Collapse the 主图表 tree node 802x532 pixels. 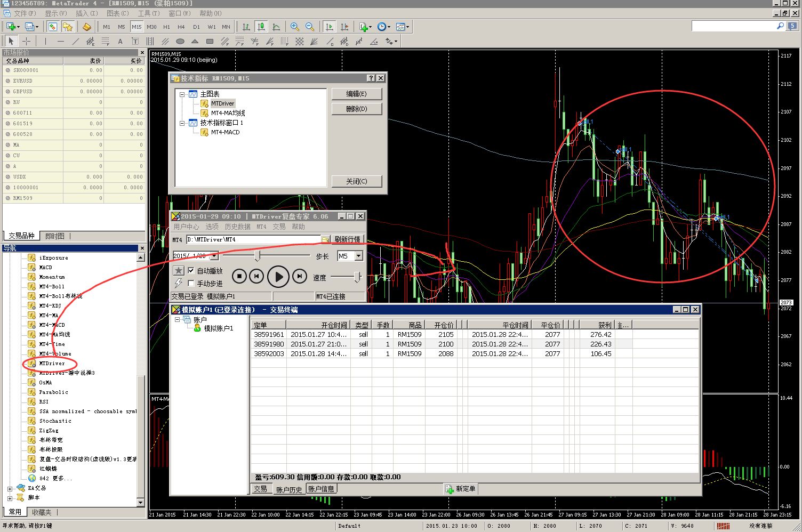(182, 94)
